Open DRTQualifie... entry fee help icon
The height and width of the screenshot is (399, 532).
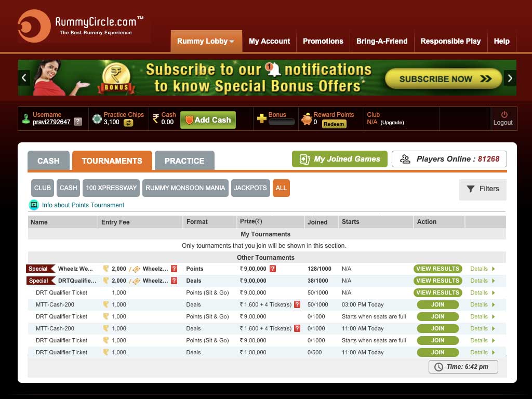tap(174, 281)
